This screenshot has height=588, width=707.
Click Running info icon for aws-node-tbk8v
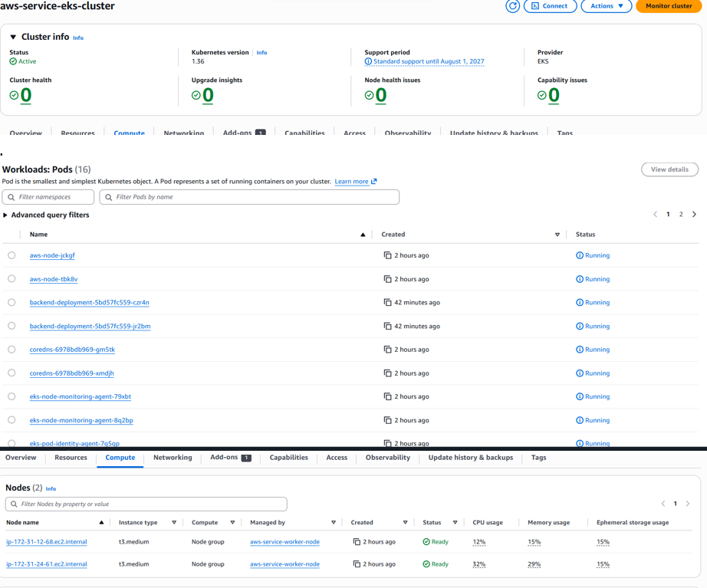[x=580, y=279]
